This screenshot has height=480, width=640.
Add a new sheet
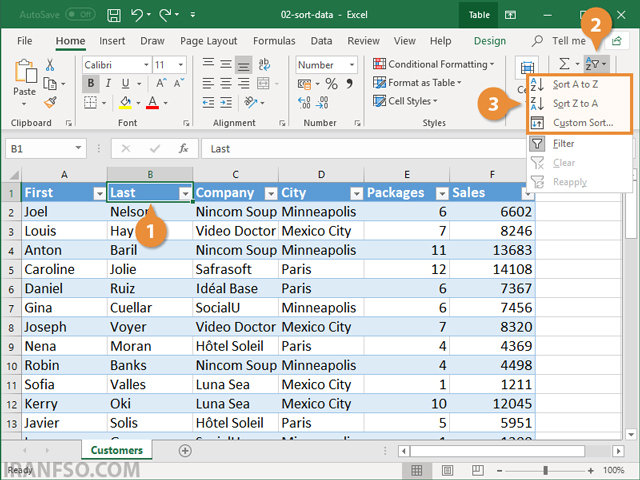185,451
